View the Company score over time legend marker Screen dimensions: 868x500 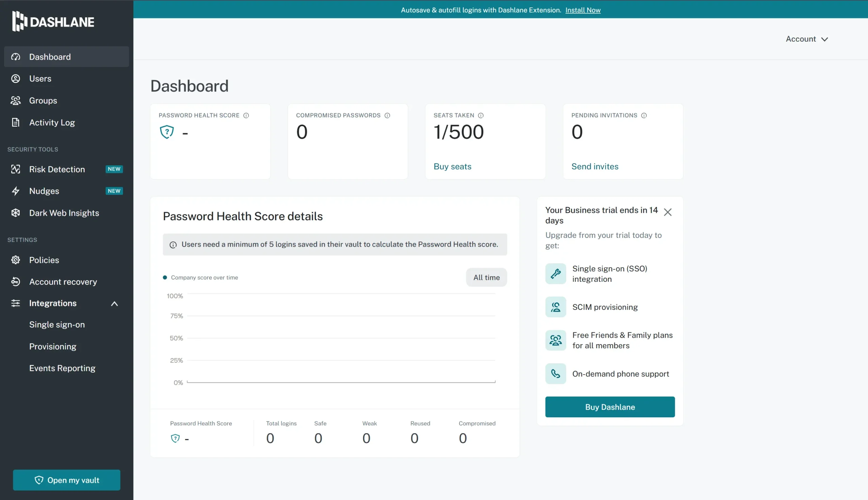(165, 277)
